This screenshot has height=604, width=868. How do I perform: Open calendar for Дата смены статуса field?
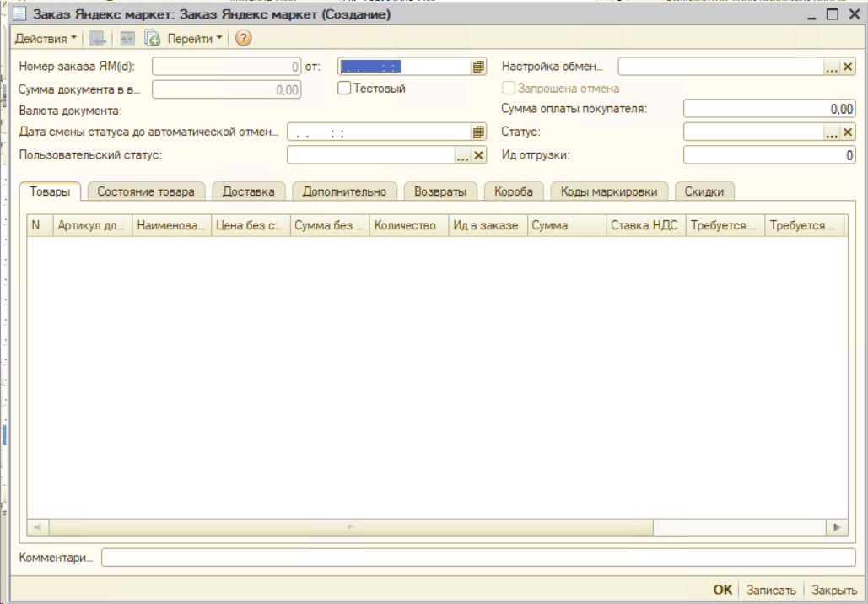[479, 132]
